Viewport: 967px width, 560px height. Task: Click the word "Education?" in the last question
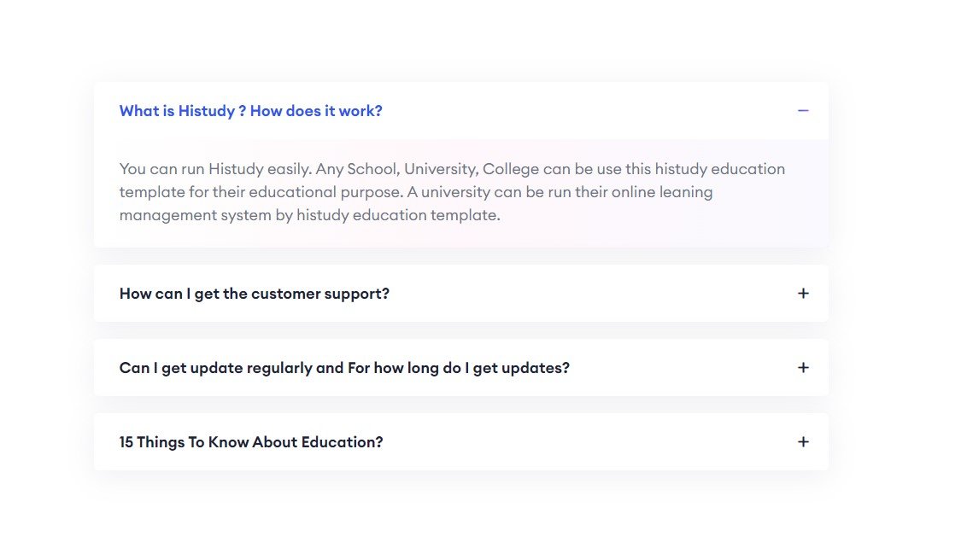[x=341, y=442]
